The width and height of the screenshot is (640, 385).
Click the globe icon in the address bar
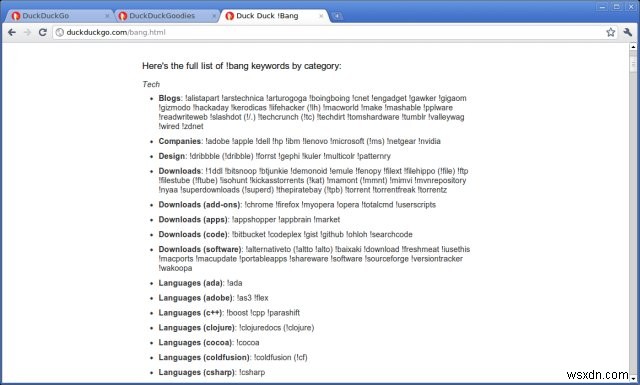[60, 32]
